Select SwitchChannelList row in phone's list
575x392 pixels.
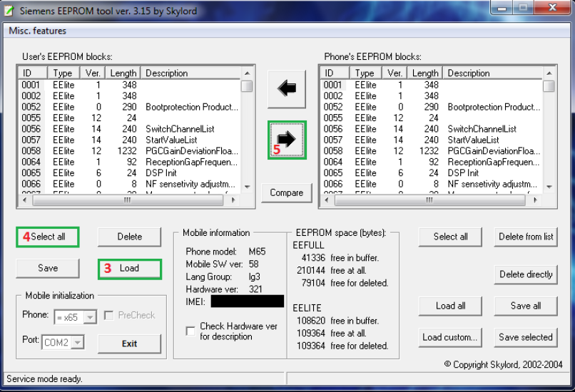[x=432, y=129]
